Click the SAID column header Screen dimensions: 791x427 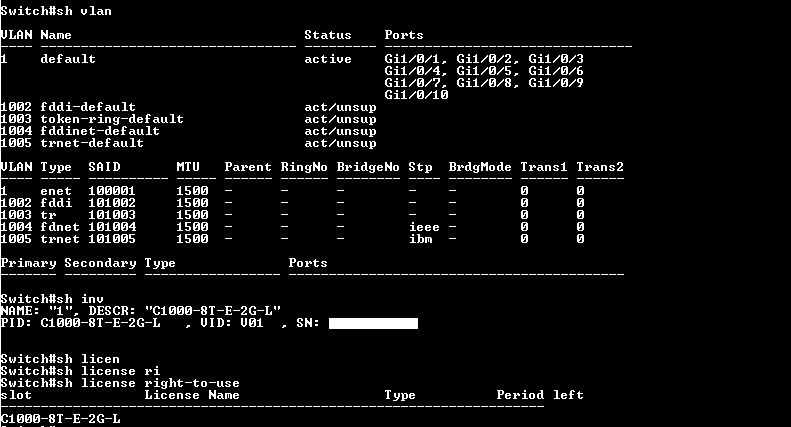tap(104, 167)
